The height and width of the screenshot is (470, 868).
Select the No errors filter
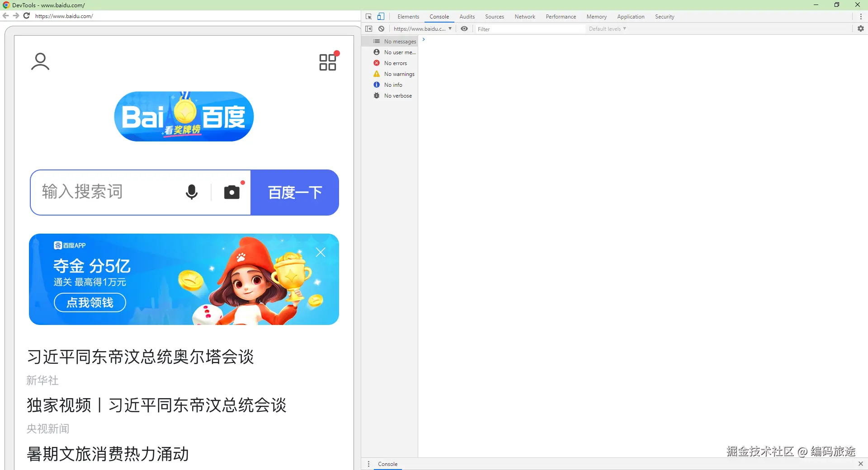point(390,63)
